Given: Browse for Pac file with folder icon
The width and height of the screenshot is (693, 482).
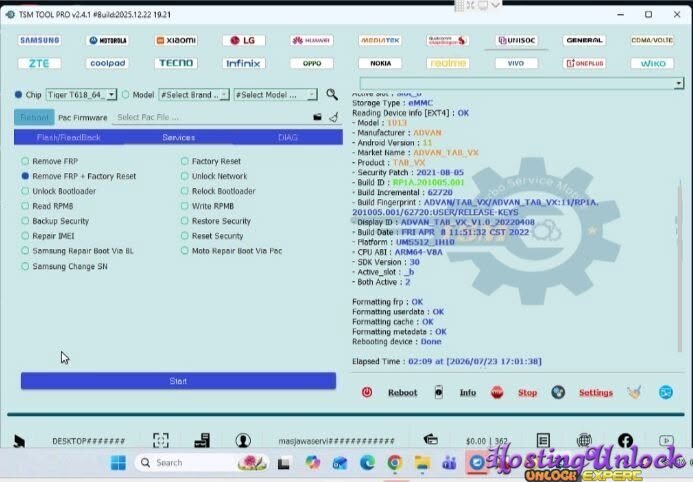Looking at the screenshot, I should 317,117.
